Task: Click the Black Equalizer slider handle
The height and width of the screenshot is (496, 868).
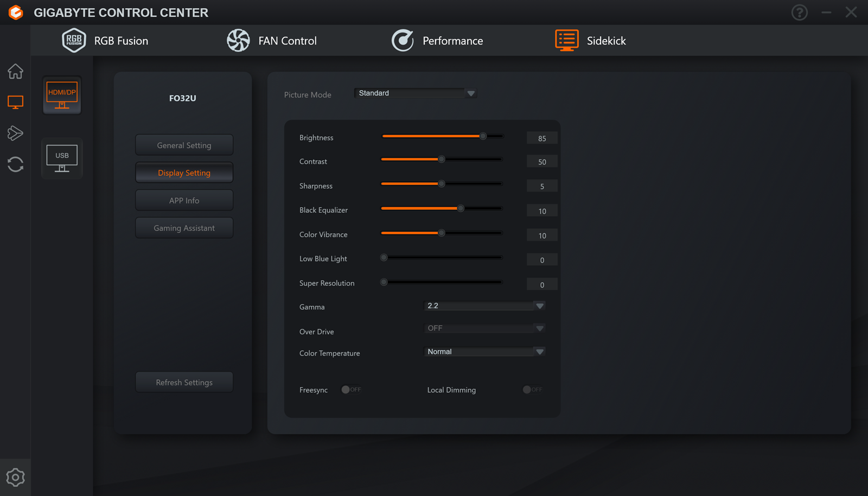Action: [461, 208]
